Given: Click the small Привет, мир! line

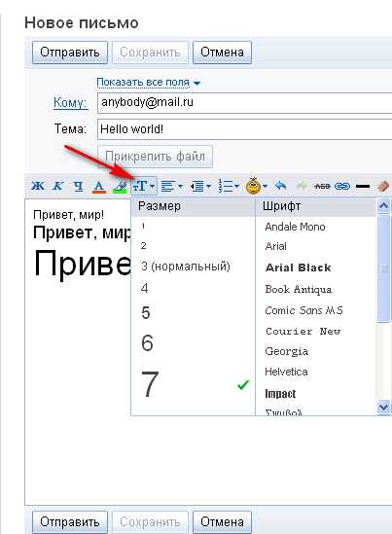Looking at the screenshot, I should pyautogui.click(x=68, y=215).
